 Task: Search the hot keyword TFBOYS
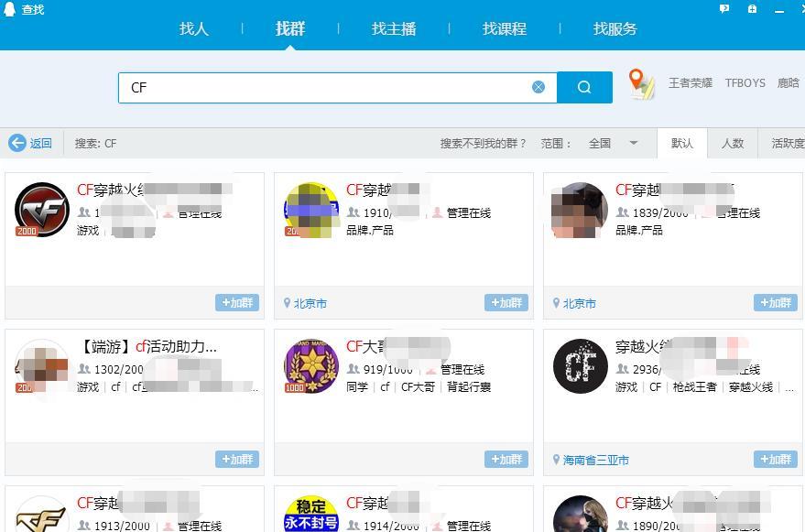tap(745, 83)
